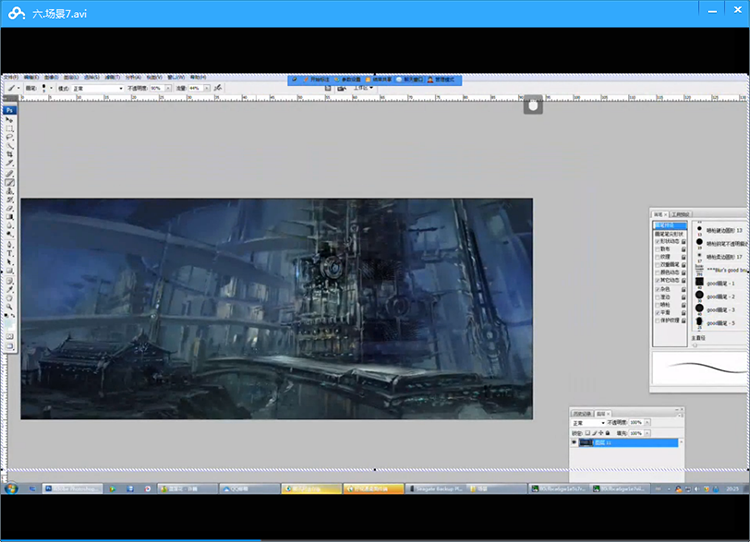Select the Slice tool

click(x=9, y=163)
